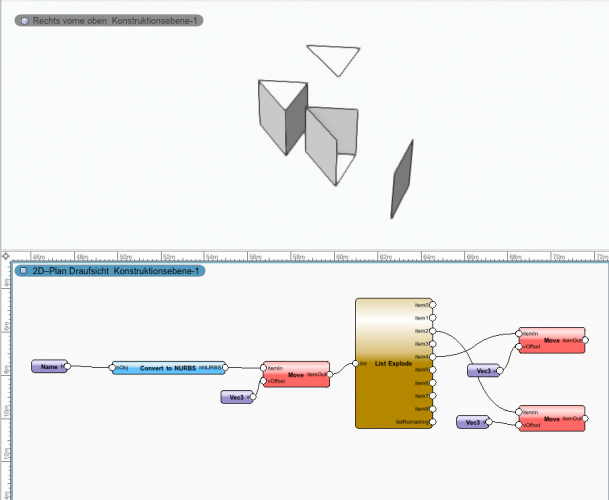The height and width of the screenshot is (500, 609).
Task: Select the Convert to NURBS node
Action: pyautogui.click(x=167, y=368)
